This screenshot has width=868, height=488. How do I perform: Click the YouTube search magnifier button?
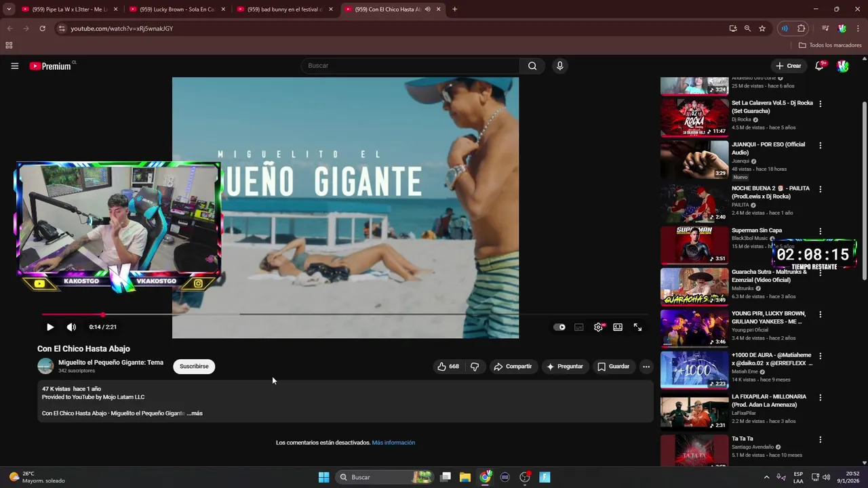(532, 66)
